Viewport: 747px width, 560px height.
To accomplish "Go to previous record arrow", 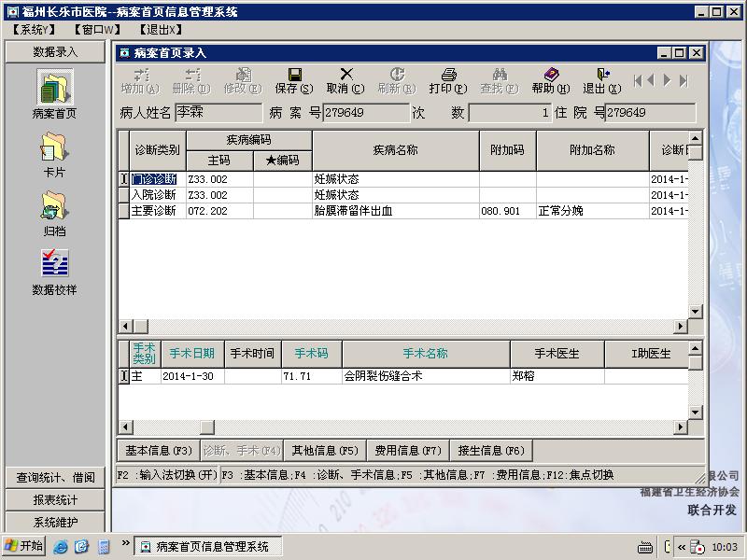I will pyautogui.click(x=651, y=80).
